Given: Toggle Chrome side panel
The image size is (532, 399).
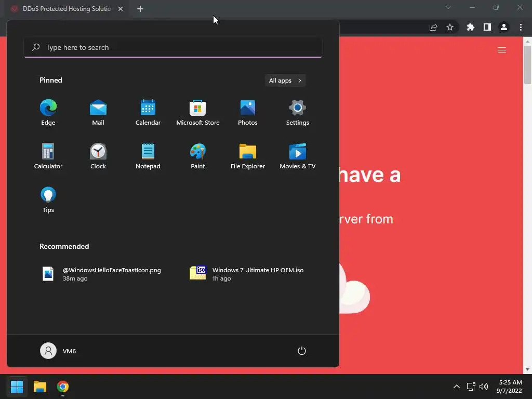Looking at the screenshot, I should coord(487,27).
